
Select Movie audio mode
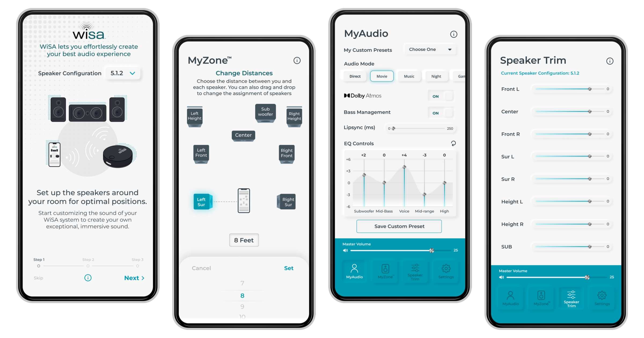click(380, 77)
